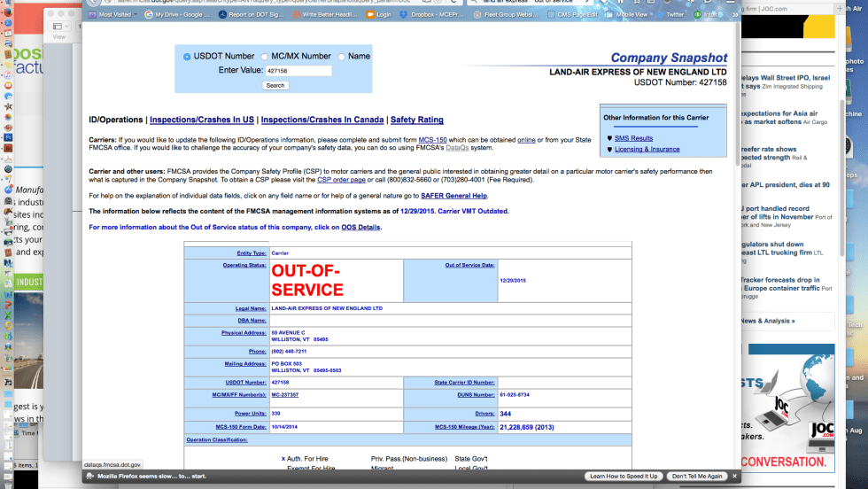This screenshot has height=489, width=868.
Task: Select the MC/MX Number radio option
Action: 264,57
